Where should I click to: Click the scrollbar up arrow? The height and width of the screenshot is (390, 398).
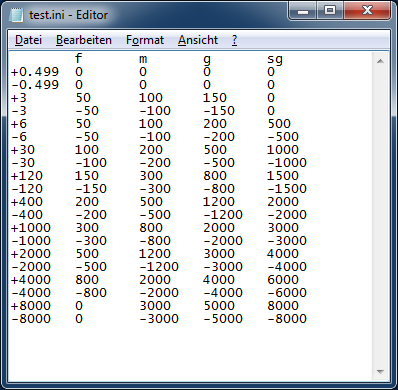(x=380, y=61)
